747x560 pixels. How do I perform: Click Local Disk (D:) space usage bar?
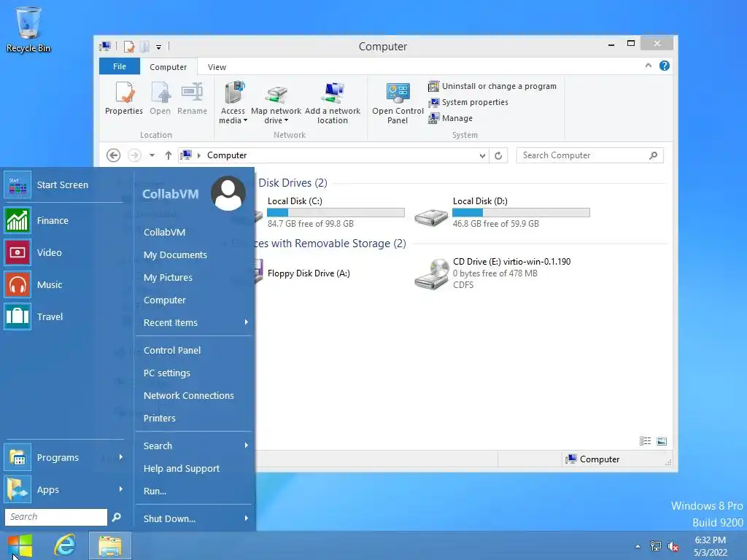pos(521,212)
